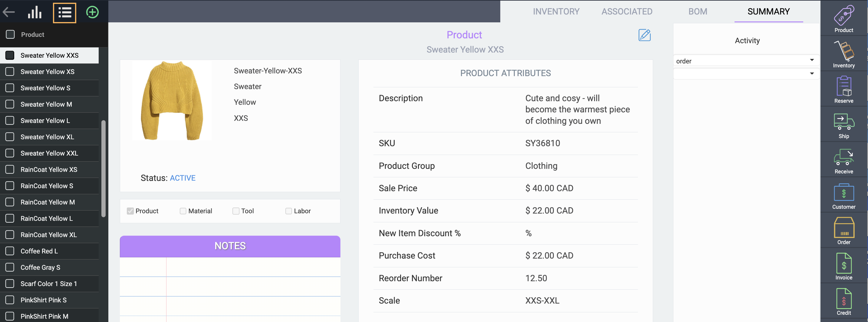Toggle the select-all Product header checkbox
868x322 pixels.
click(10, 34)
